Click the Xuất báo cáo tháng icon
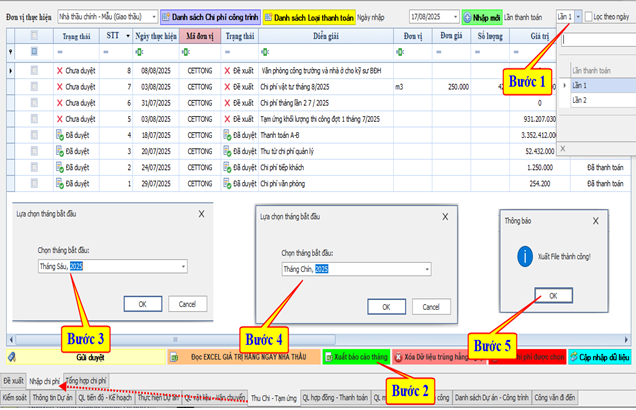Viewport: 636px width, 410px height. 329,356
